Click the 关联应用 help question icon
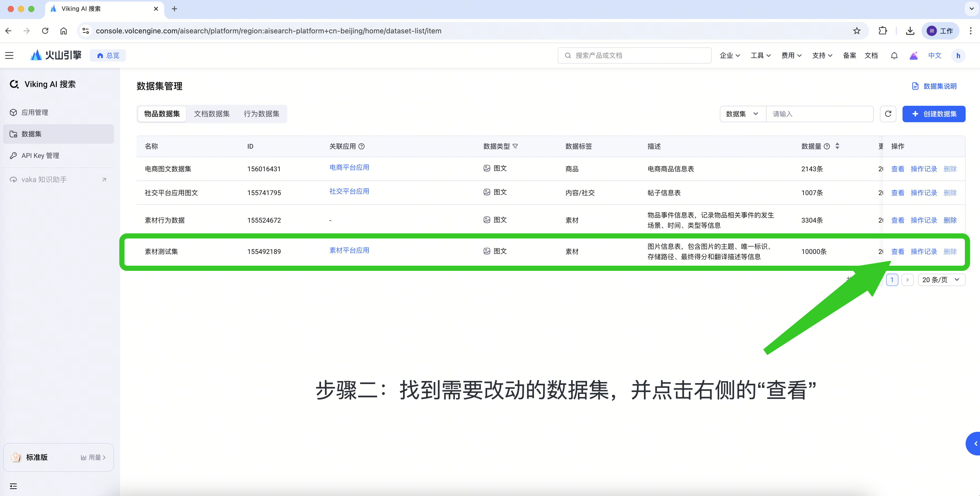Image resolution: width=980 pixels, height=496 pixels. coord(362,146)
